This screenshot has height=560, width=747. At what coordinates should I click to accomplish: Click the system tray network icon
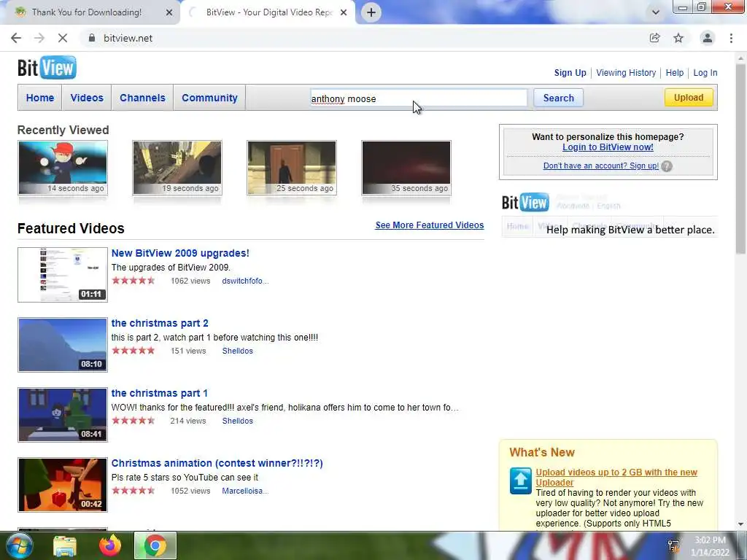673,546
